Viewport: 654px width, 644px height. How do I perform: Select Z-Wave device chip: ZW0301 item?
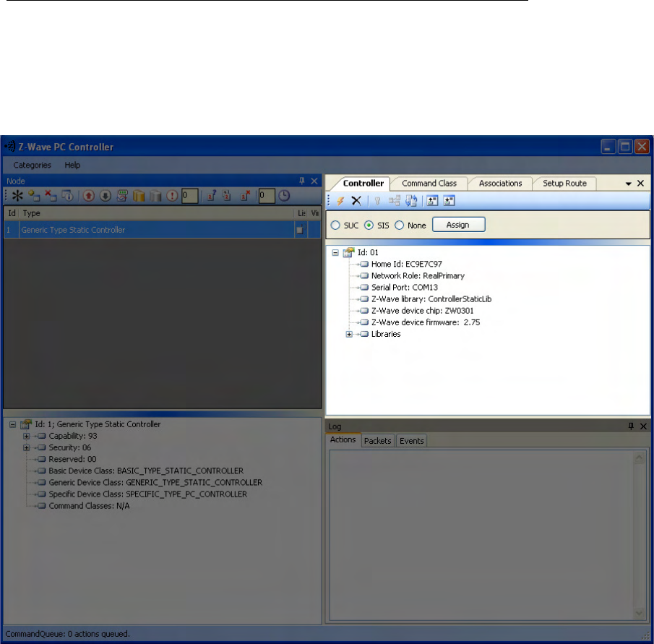pos(422,311)
